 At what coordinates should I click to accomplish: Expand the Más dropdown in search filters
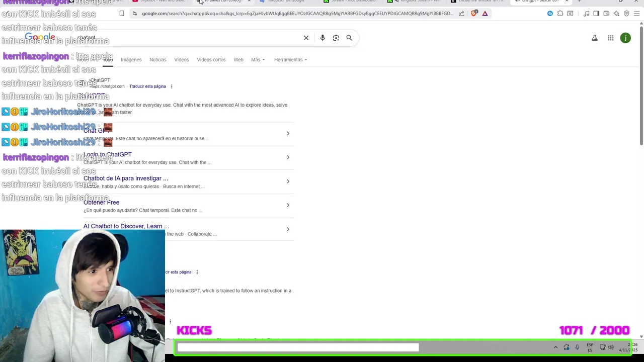pyautogui.click(x=258, y=60)
